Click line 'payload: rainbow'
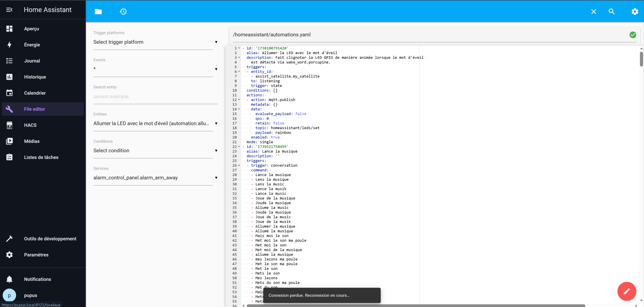 pos(273,132)
